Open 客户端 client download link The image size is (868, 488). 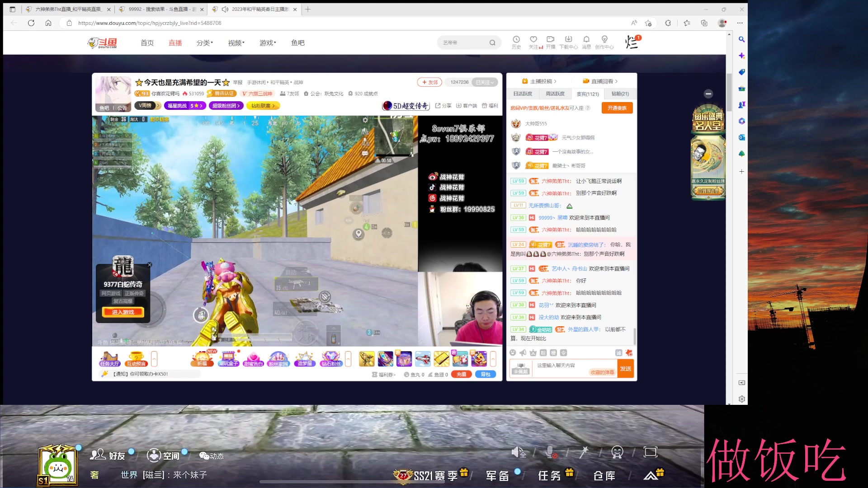coord(467,105)
